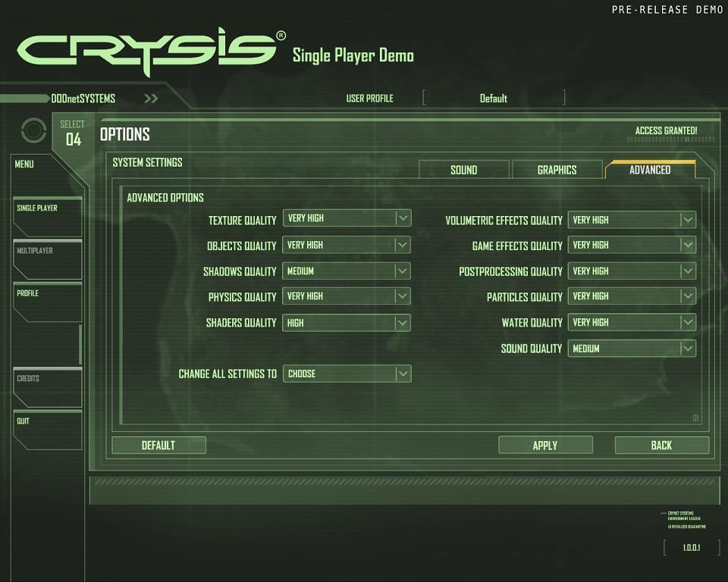The height and width of the screenshot is (582, 728).
Task: Click the Access Granted text
Action: click(x=667, y=131)
